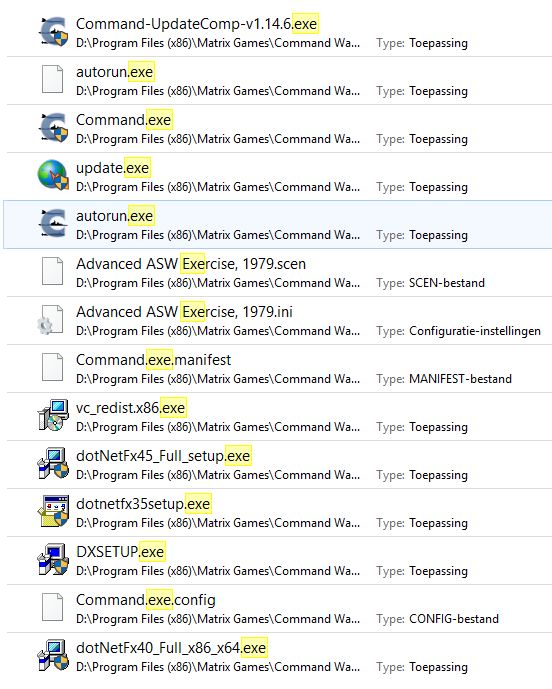Click the installer disc icon for vc_redist.x86.exe
This screenshot has width=552, height=689.
[x=53, y=415]
